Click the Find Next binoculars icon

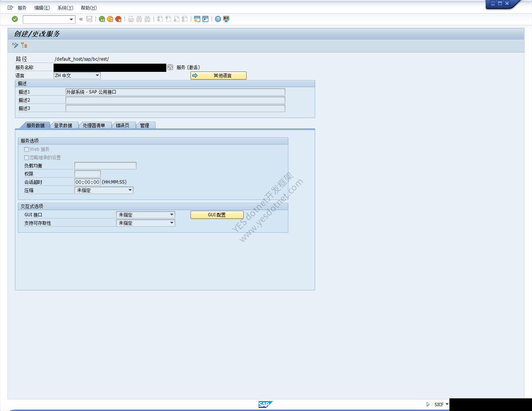[147, 19]
